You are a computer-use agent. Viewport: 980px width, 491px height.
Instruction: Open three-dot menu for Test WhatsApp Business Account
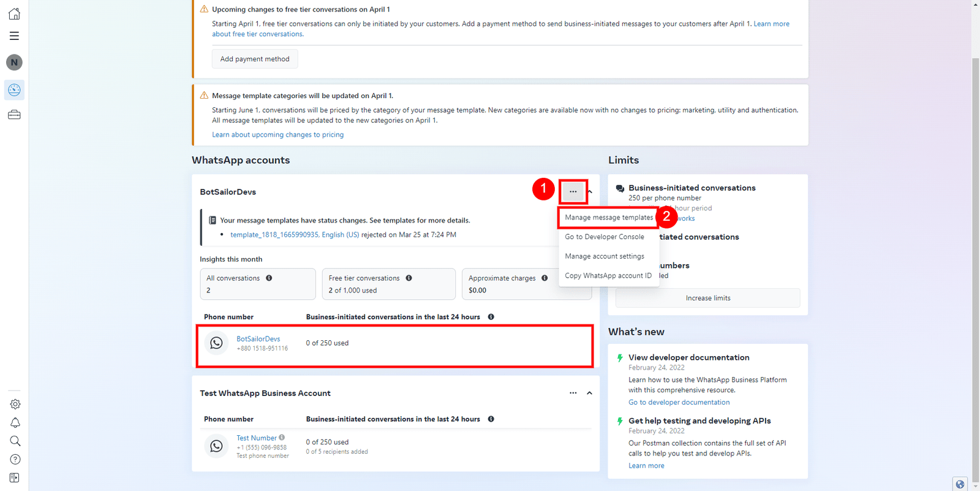tap(573, 393)
